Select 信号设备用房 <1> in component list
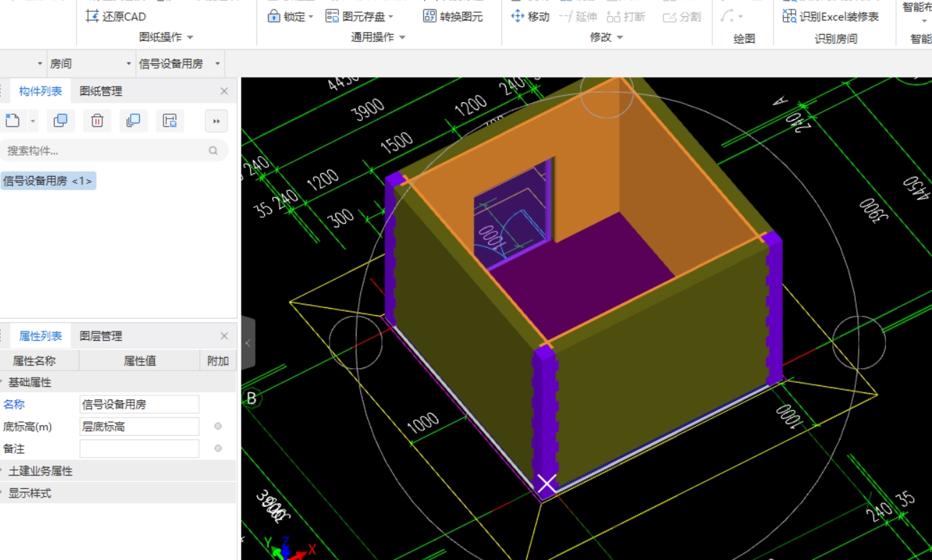This screenshot has width=932, height=560. [48, 181]
